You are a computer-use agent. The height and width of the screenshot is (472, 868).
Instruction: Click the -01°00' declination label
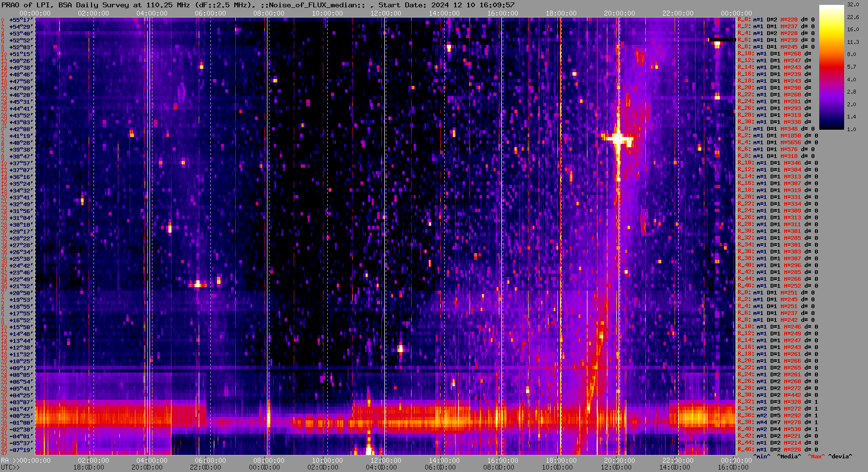[20, 423]
